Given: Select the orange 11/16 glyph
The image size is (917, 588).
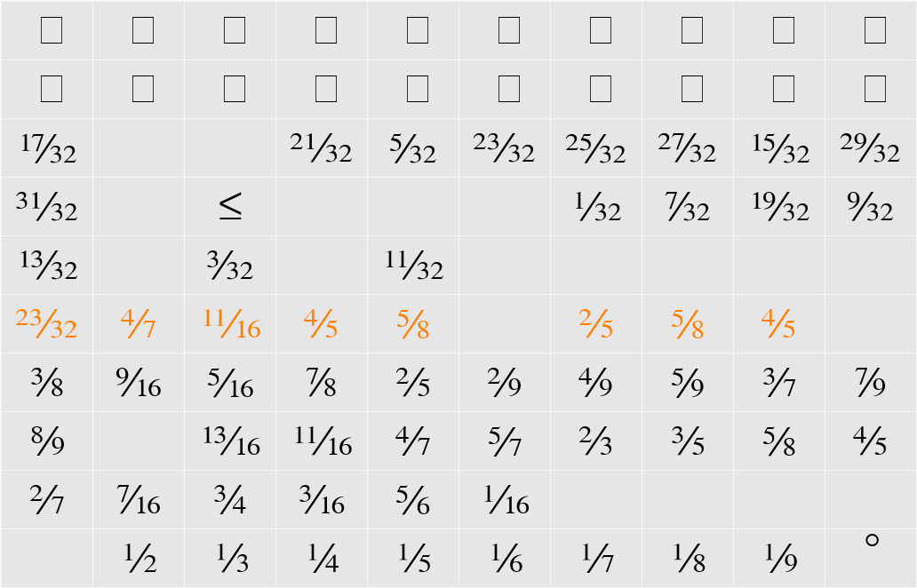Looking at the screenshot, I should click(230, 324).
